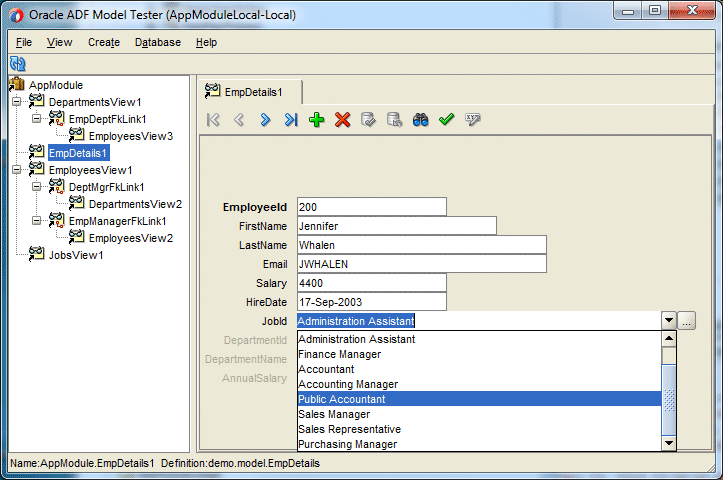
Task: Delete current row with red X icon
Action: pos(343,120)
